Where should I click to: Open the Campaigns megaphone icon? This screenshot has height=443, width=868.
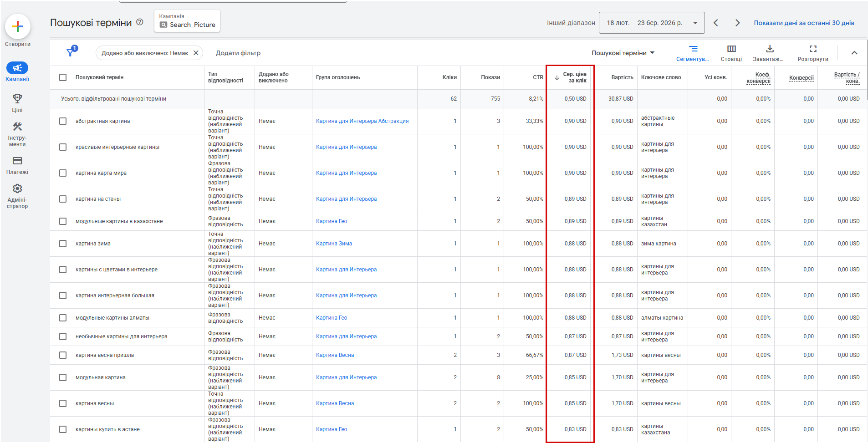pyautogui.click(x=17, y=68)
